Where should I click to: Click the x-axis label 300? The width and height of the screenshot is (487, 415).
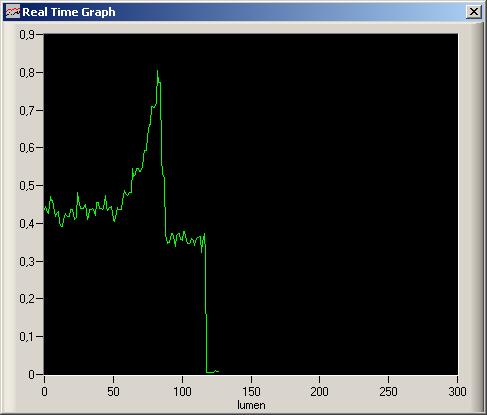point(457,392)
